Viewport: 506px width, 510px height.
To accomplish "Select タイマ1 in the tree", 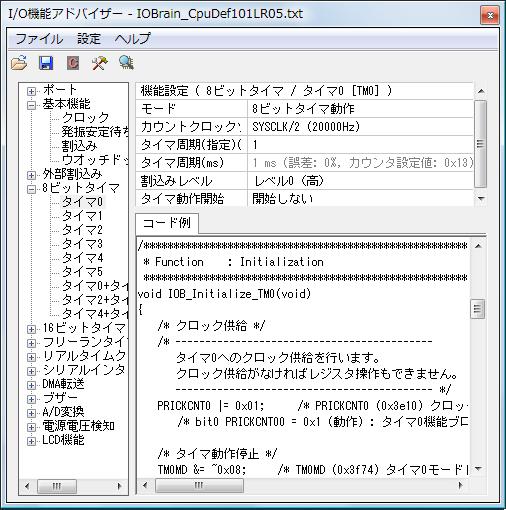I will point(82,216).
